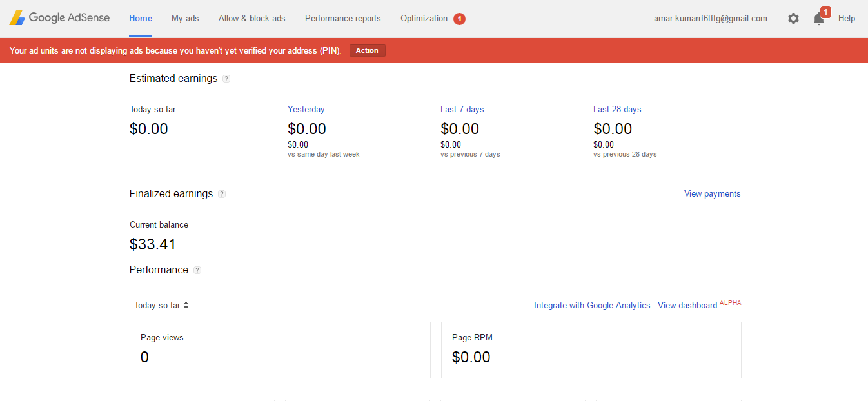Image resolution: width=868 pixels, height=401 pixels.
Task: Open the Help menu
Action: 847,18
